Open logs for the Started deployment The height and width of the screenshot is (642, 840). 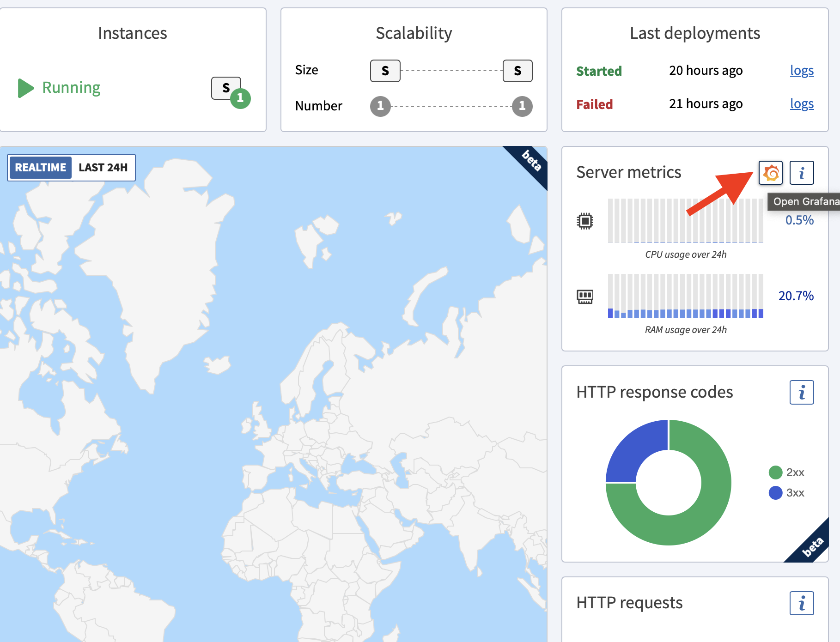[x=802, y=71]
